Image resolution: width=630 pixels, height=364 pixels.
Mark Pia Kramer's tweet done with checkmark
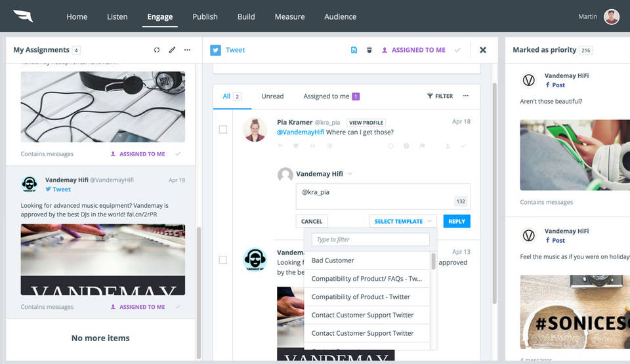pos(463,146)
